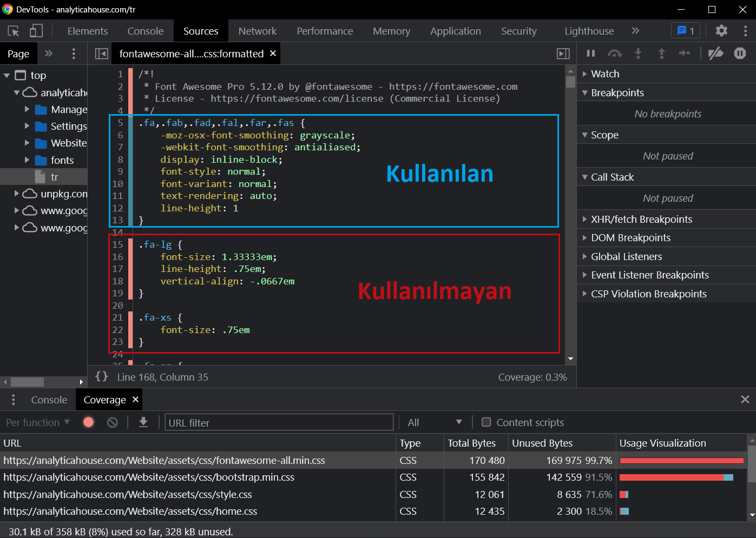Show more DevTools tabs chevron
Image resolution: width=756 pixels, height=538 pixels.
(635, 31)
